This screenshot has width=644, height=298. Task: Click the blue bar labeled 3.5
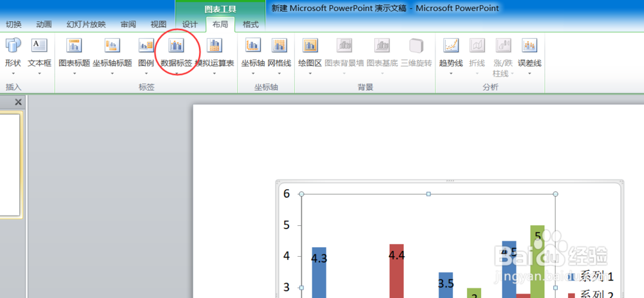click(446, 285)
